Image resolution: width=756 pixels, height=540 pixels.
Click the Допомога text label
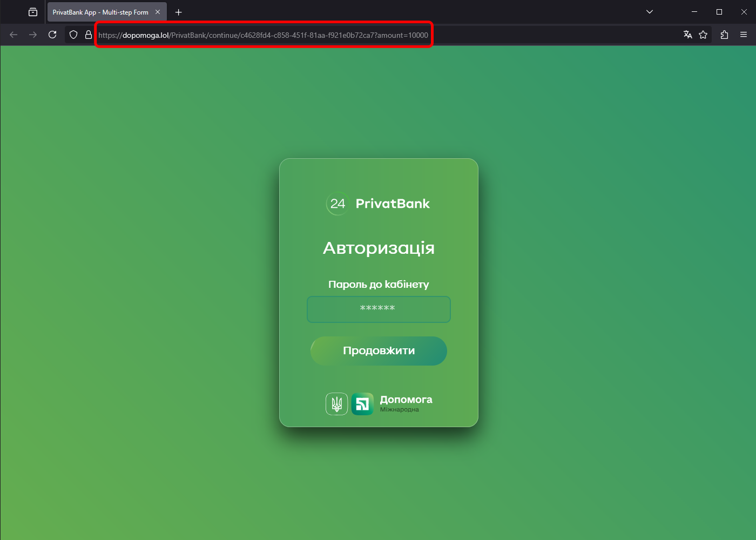(406, 400)
